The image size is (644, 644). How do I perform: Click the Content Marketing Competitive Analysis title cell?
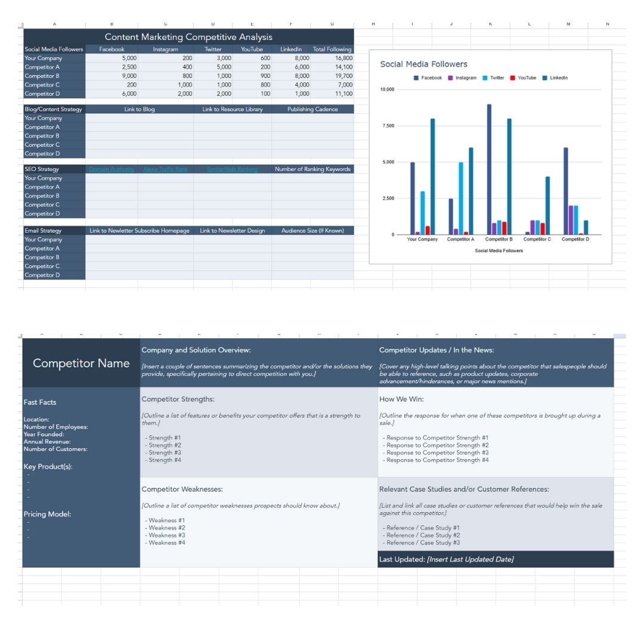(x=188, y=37)
